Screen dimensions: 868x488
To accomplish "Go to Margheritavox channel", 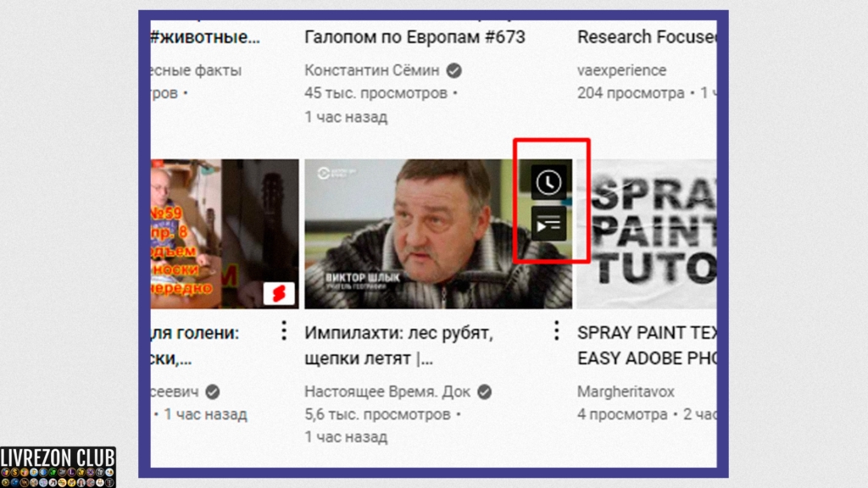I will 626,391.
